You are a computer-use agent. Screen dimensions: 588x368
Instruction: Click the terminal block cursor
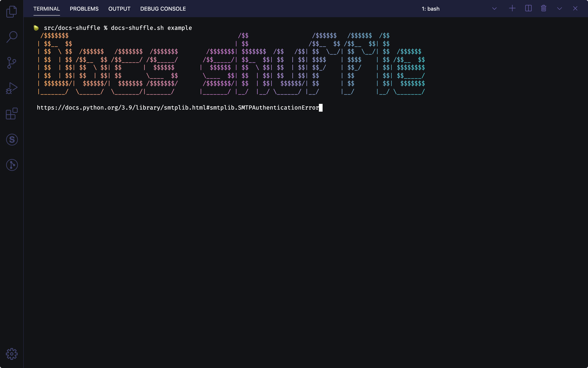pyautogui.click(x=321, y=108)
